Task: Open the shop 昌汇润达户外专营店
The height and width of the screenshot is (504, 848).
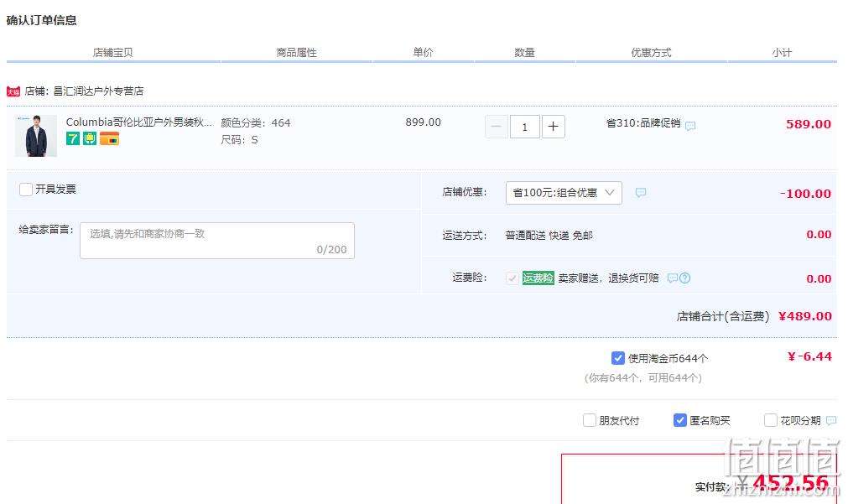Action: tap(98, 91)
